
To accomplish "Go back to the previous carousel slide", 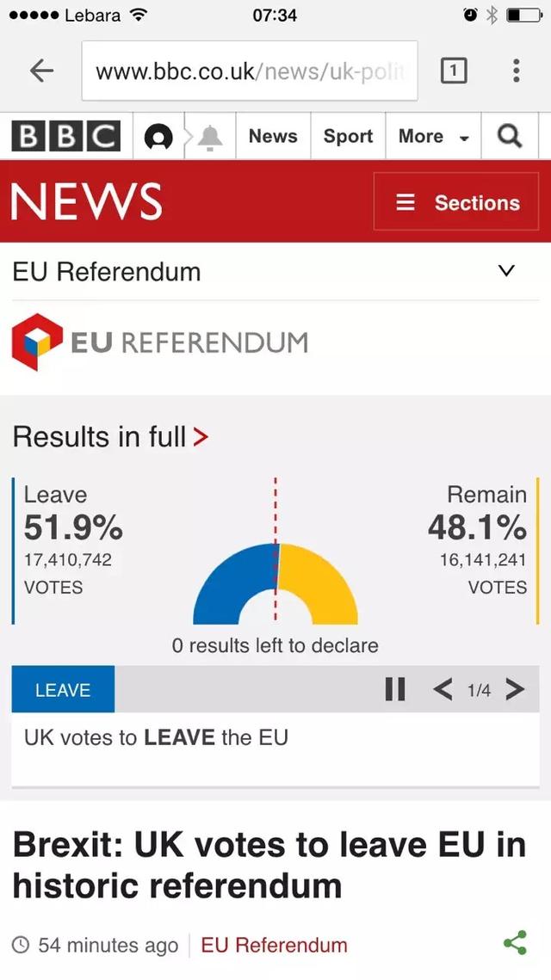I will coord(443,688).
